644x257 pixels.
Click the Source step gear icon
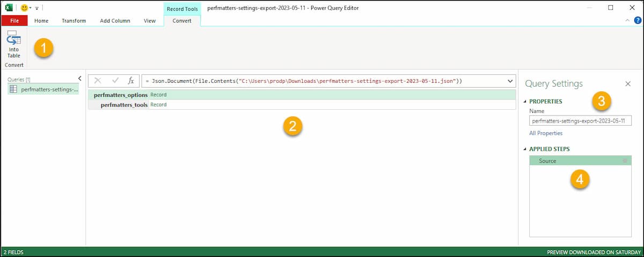pos(624,161)
